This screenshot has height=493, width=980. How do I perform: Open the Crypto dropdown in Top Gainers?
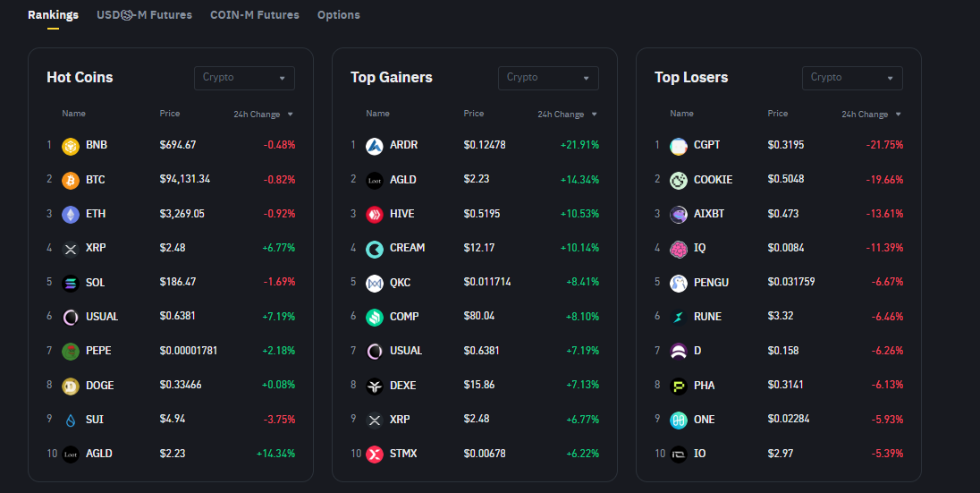(548, 78)
